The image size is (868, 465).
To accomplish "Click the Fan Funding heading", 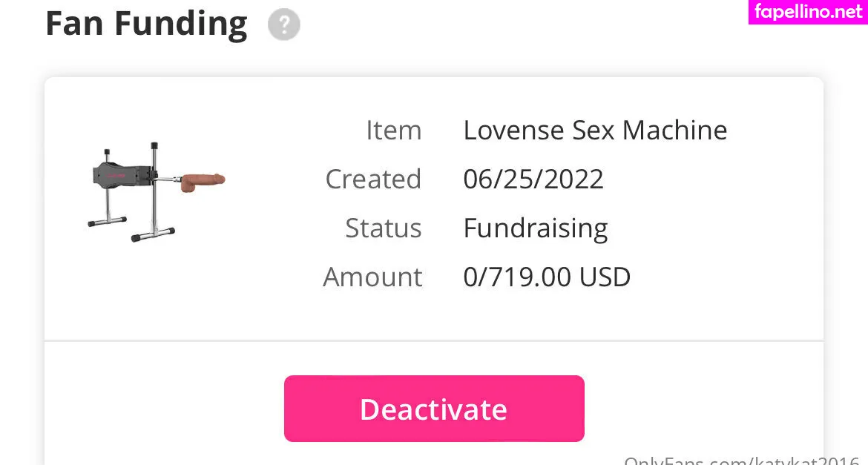I will 146,24.
